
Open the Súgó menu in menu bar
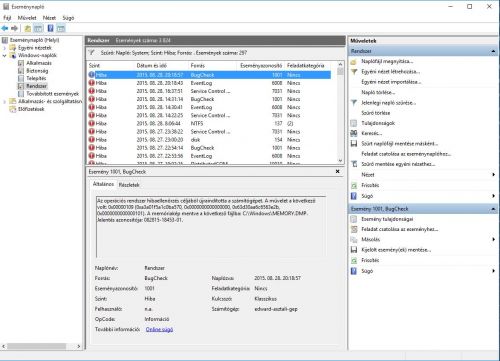coord(68,18)
